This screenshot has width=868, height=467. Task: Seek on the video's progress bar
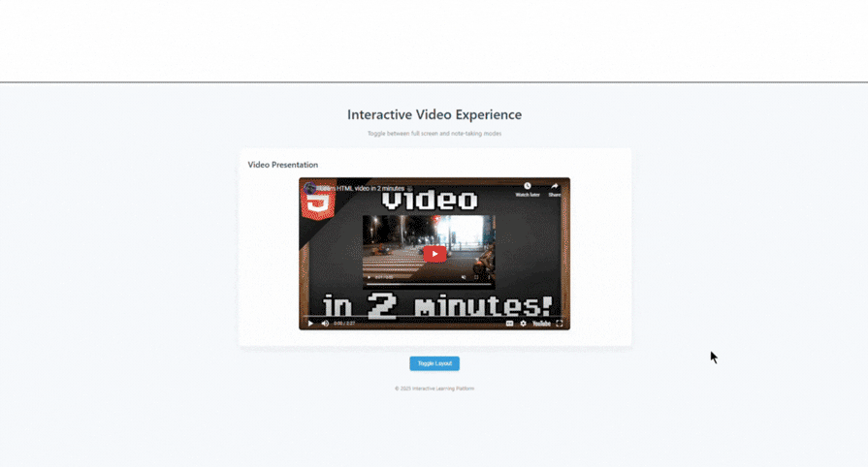click(434, 316)
